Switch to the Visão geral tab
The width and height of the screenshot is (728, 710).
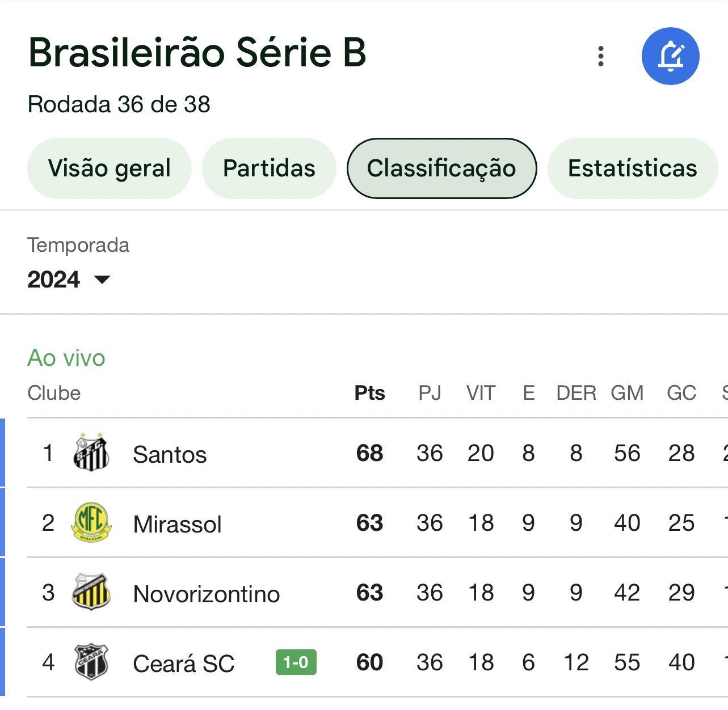(110, 168)
